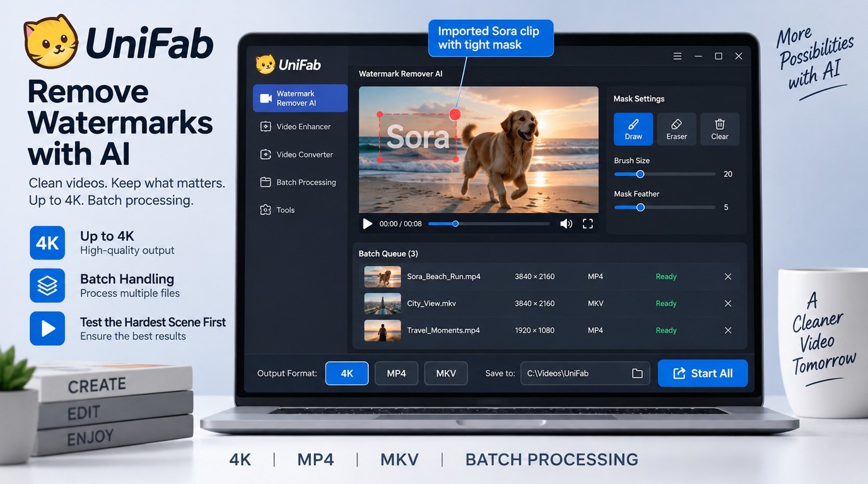Click the 4K feature icon on left
868x484 pixels.
[x=47, y=243]
